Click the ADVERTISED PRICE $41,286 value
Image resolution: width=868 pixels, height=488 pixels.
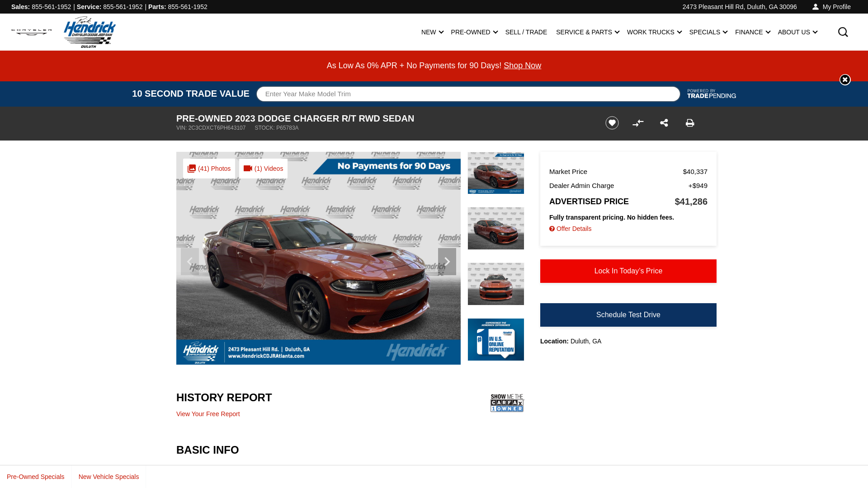[691, 202]
